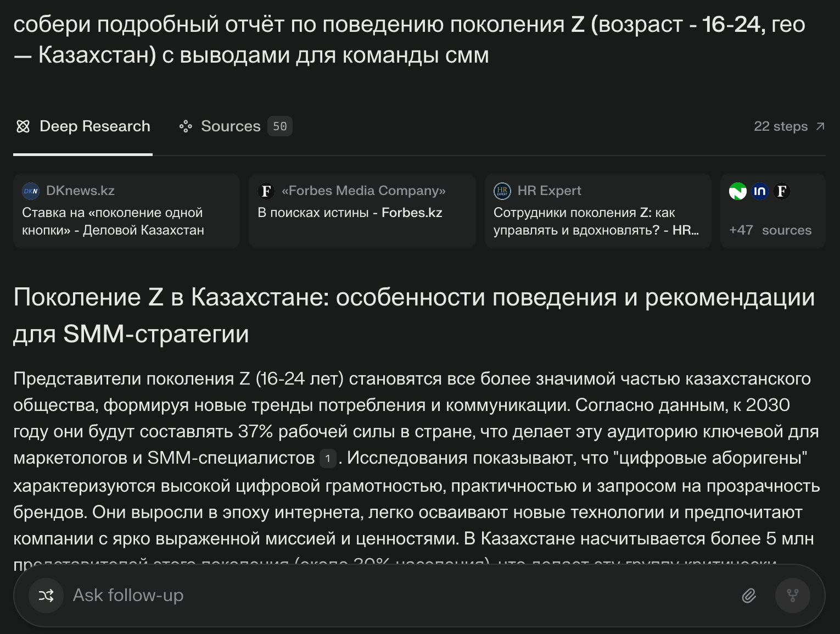This screenshot has width=840, height=634.
Task: Expand the +47 sources card
Action: click(771, 230)
